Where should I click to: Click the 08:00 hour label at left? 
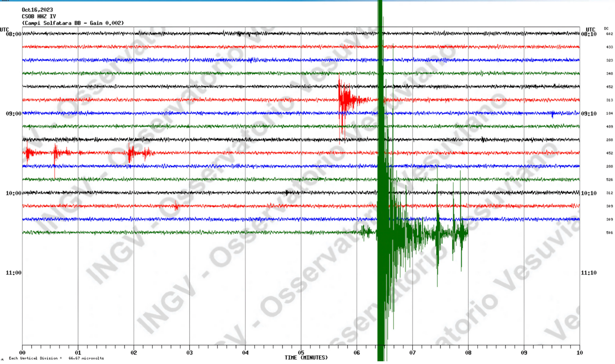[13, 34]
